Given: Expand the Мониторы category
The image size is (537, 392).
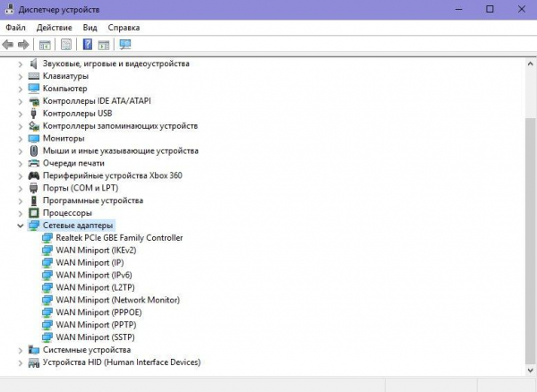Looking at the screenshot, I should (x=21, y=139).
